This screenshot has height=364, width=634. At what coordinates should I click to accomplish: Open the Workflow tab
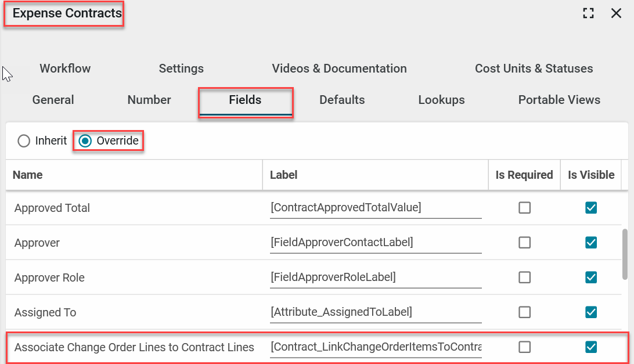pyautogui.click(x=65, y=69)
